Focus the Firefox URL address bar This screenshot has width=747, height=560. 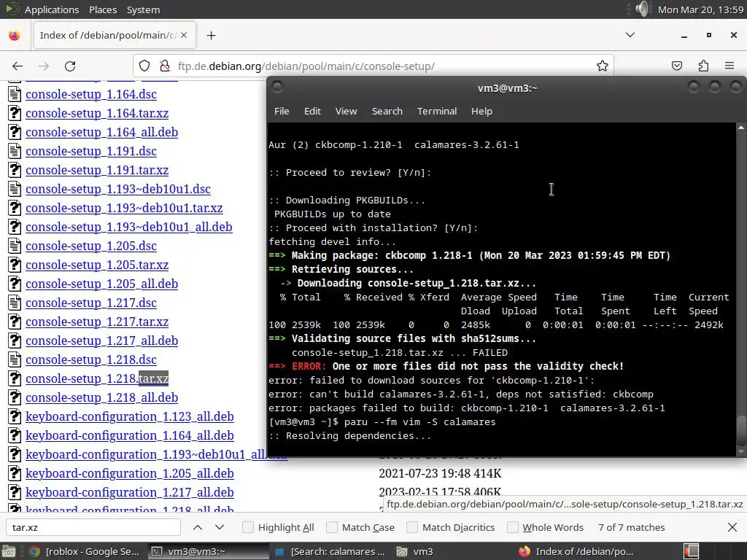(x=373, y=66)
